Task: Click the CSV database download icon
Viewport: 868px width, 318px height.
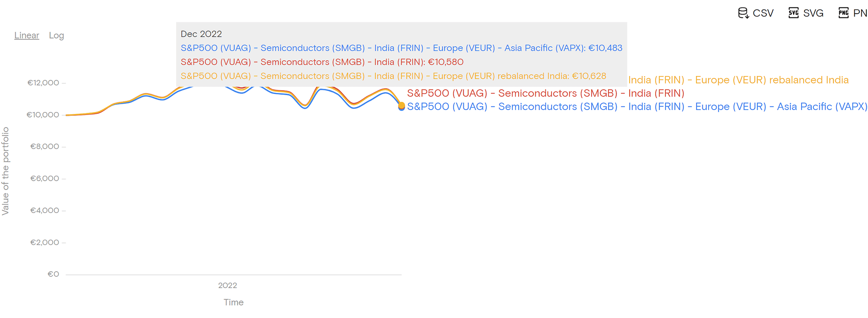Action: 743,13
